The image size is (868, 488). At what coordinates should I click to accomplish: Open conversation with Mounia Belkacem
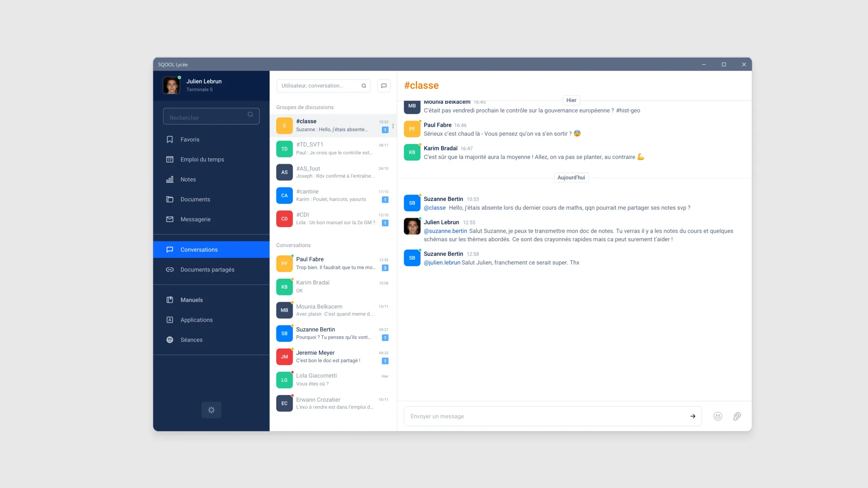[x=333, y=310]
